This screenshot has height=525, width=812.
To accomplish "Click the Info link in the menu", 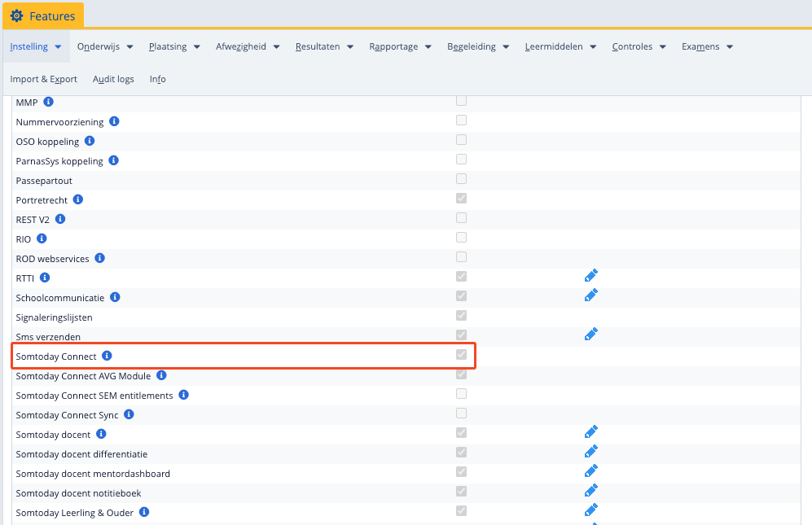I will click(158, 79).
